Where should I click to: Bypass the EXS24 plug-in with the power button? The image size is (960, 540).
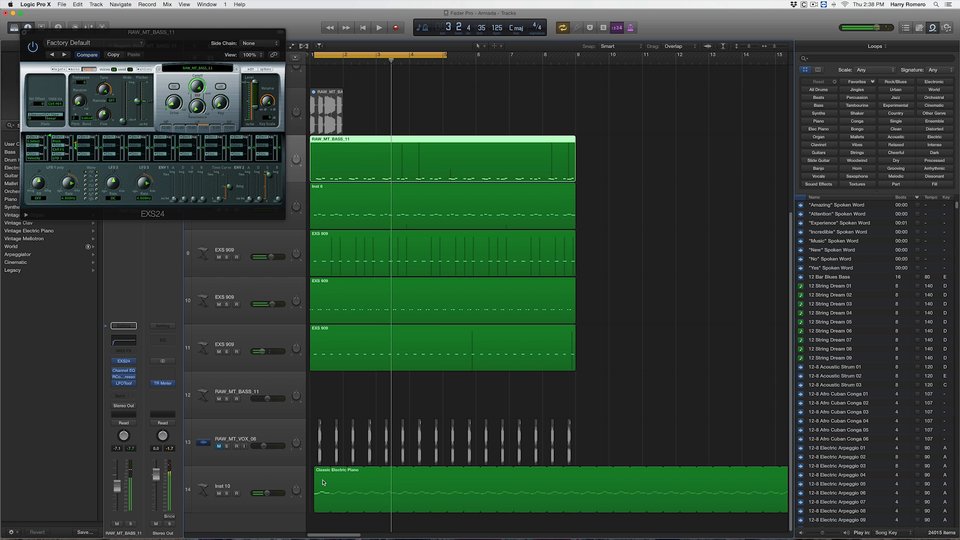click(x=32, y=46)
